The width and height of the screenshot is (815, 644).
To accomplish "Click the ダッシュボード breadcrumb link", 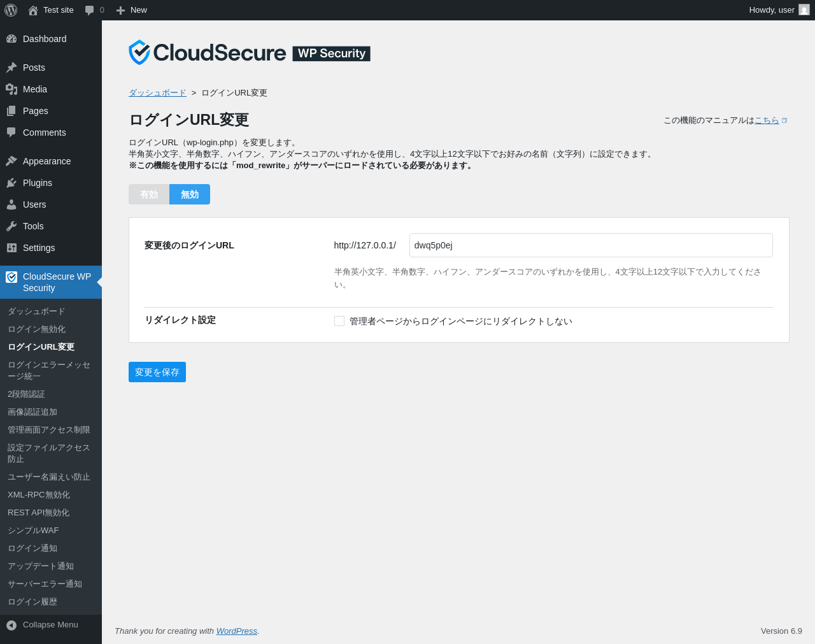I will [157, 93].
